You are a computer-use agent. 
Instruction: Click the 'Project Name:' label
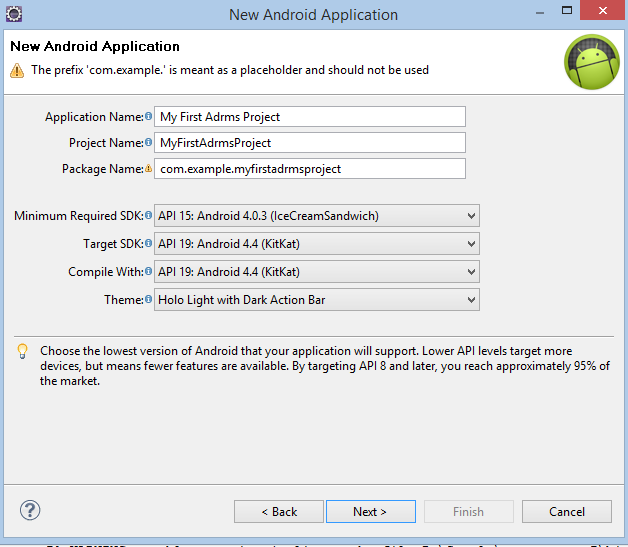click(106, 143)
